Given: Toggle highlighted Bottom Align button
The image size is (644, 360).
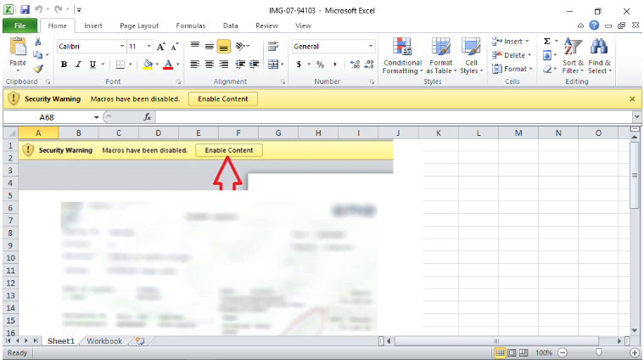Looking at the screenshot, I should click(223, 47).
